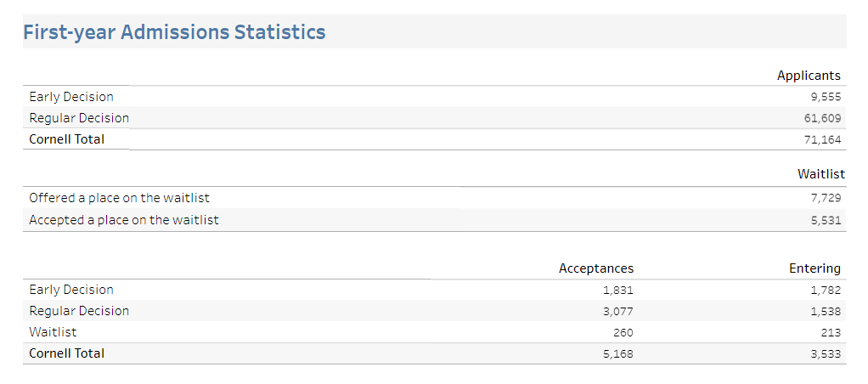Image resolution: width=868 pixels, height=384 pixels.
Task: Click Waitlist entering value 213
Action: (x=830, y=332)
